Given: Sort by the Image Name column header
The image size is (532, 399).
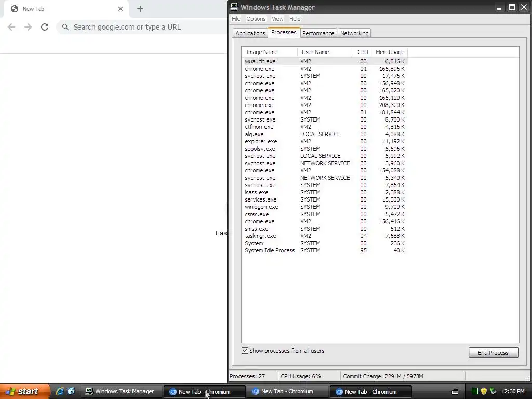Looking at the screenshot, I should (x=270, y=52).
